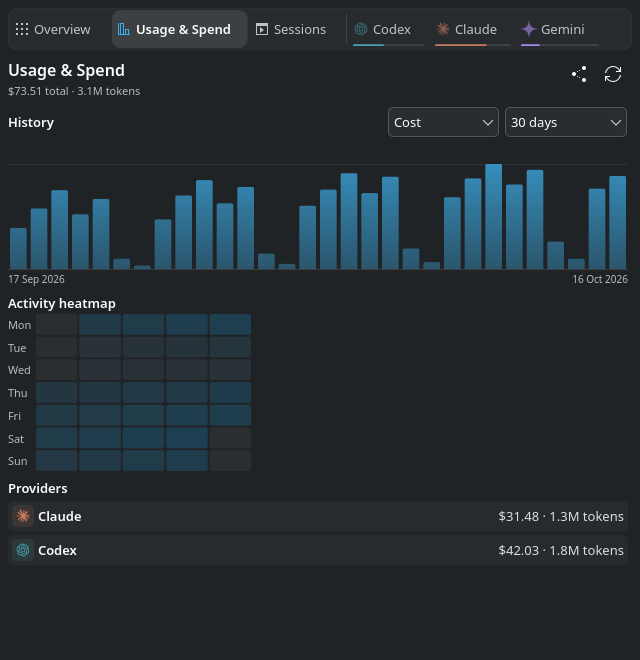Click the Sessions play icon

point(262,29)
